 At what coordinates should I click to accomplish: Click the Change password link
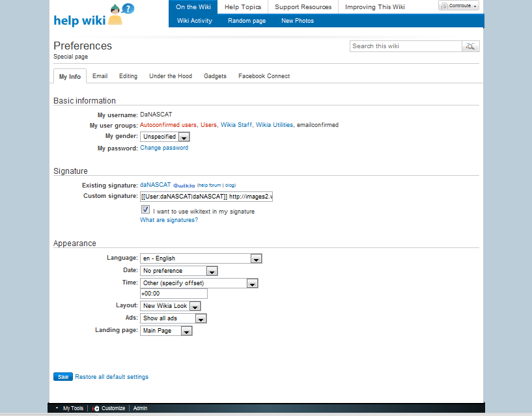click(164, 148)
